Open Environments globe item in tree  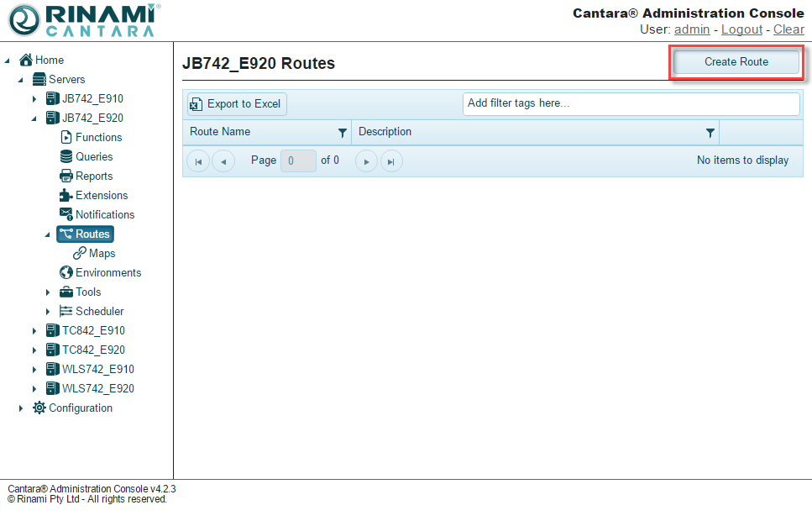107,272
